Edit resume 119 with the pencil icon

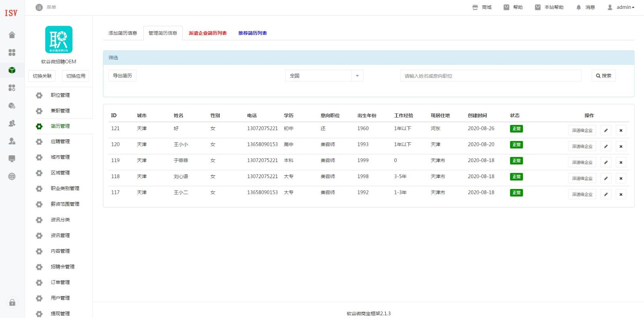(606, 162)
